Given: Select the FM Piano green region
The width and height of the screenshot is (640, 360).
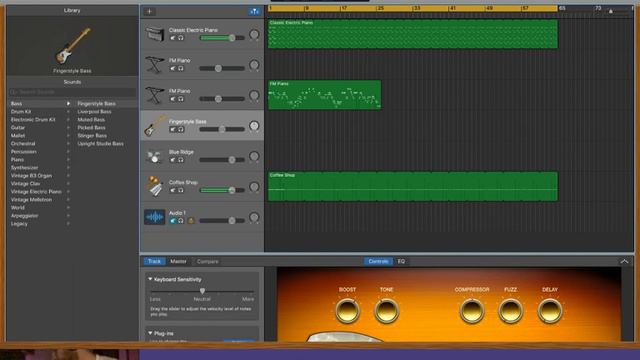Looking at the screenshot, I should pyautogui.click(x=324, y=95).
